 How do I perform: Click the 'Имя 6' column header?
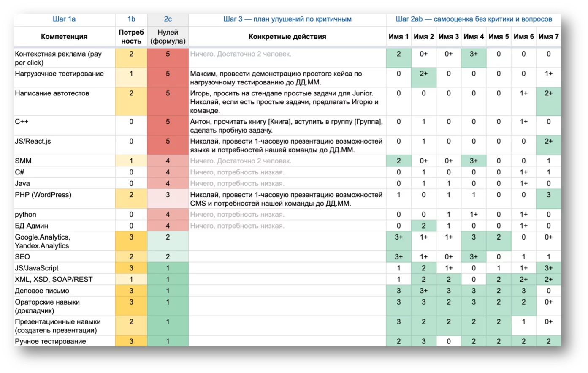pyautogui.click(x=523, y=37)
